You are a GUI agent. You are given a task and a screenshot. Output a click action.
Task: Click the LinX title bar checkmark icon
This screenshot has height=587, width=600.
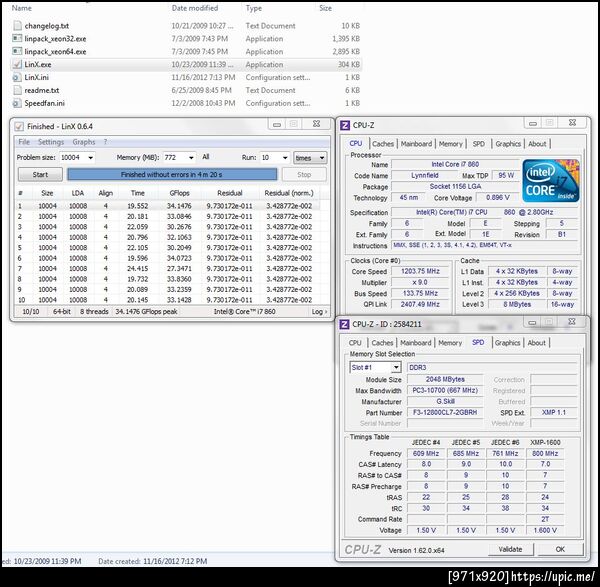click(19, 126)
